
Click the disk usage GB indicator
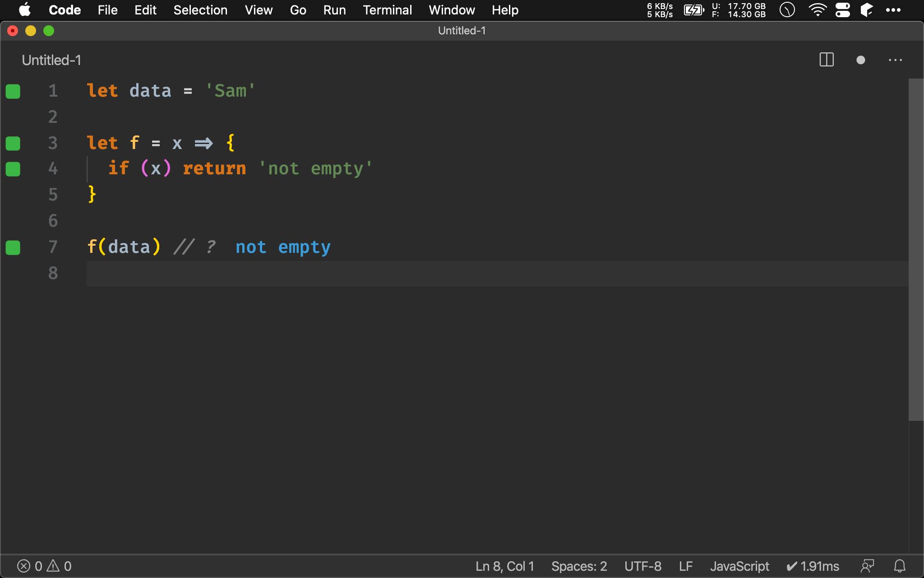(x=739, y=10)
